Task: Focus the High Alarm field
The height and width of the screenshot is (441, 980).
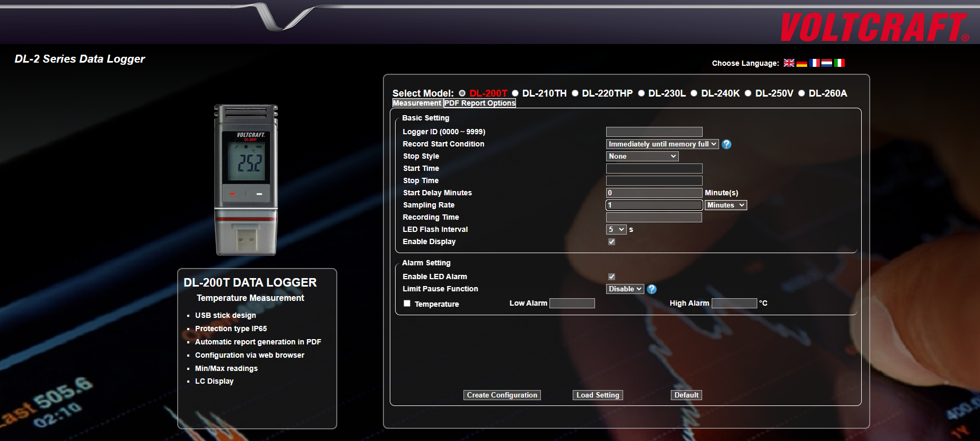Action: click(734, 303)
